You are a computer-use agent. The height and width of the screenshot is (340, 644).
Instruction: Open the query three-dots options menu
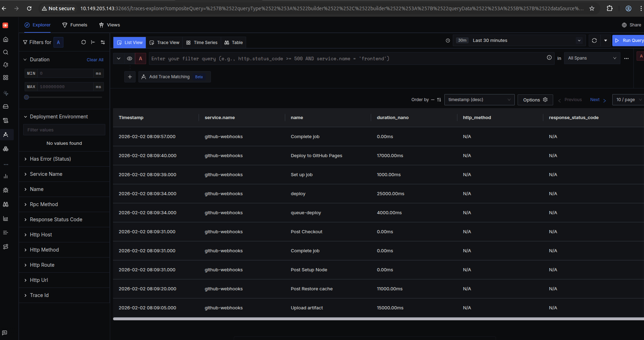click(x=626, y=58)
